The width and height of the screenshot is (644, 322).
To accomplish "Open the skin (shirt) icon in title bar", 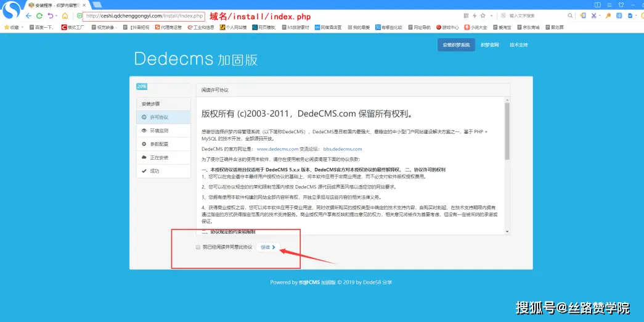I will pyautogui.click(x=621, y=5).
